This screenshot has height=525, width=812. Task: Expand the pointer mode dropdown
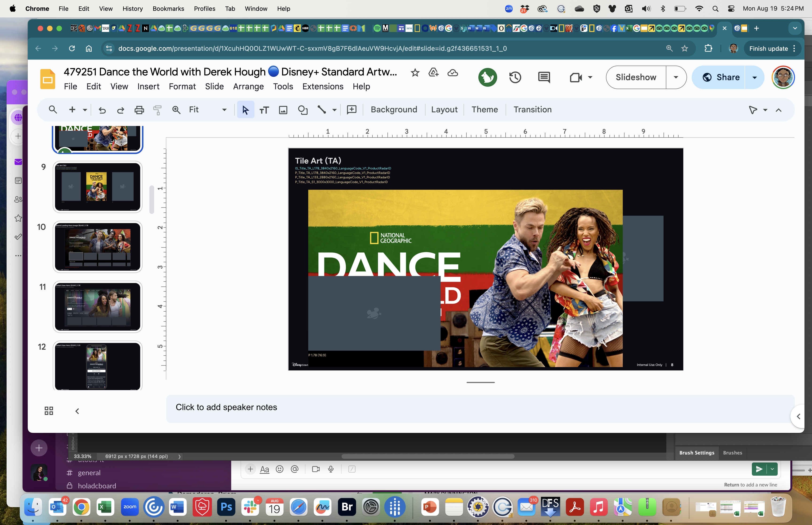click(x=765, y=110)
